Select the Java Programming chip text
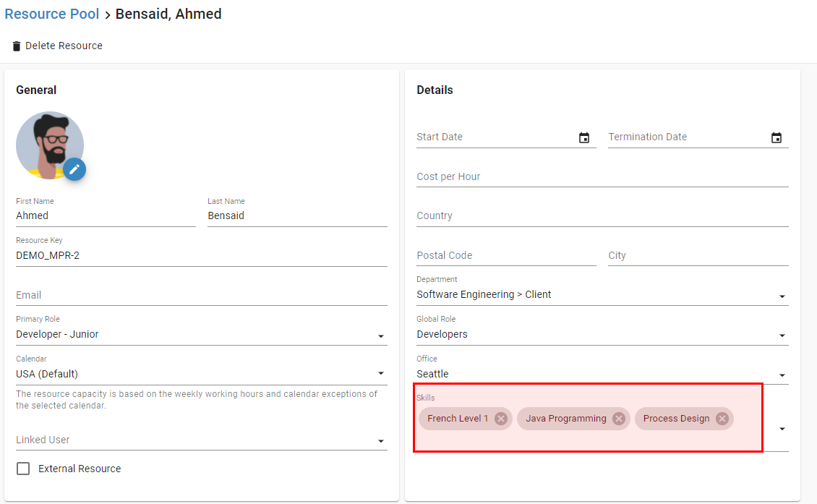817x504 pixels. (x=566, y=419)
